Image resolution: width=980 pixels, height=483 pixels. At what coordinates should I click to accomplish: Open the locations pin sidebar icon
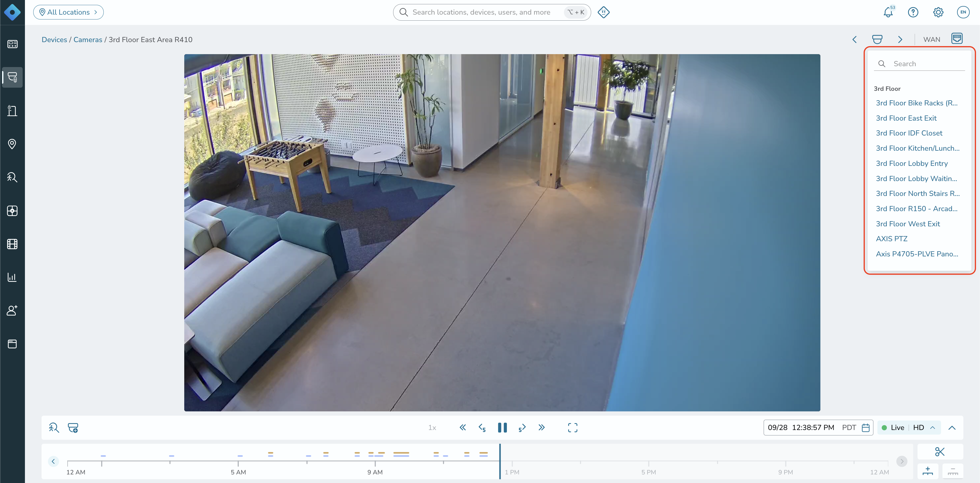point(12,144)
